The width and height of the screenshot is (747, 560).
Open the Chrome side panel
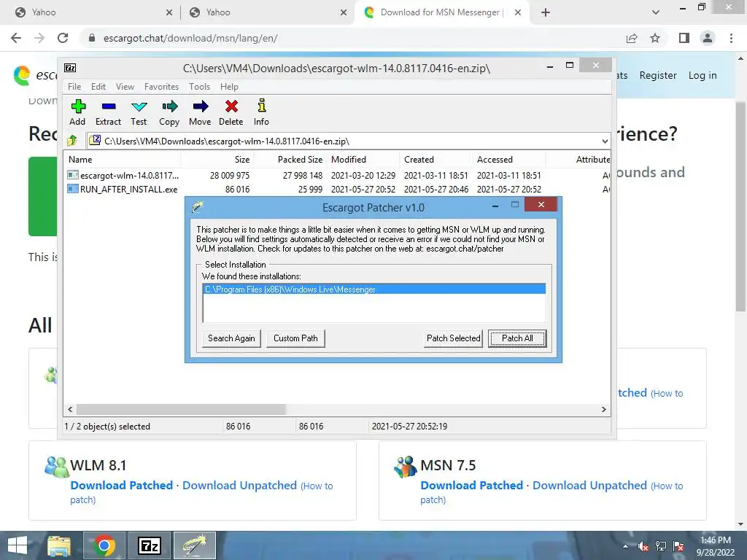click(684, 38)
